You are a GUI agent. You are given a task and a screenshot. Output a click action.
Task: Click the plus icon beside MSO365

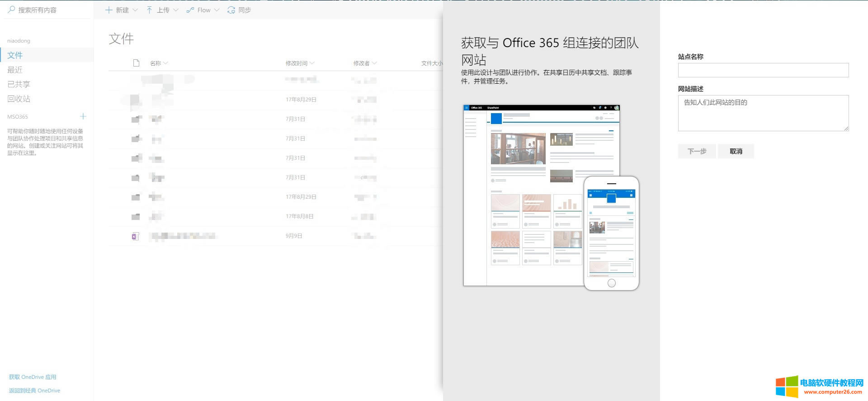[x=83, y=116]
